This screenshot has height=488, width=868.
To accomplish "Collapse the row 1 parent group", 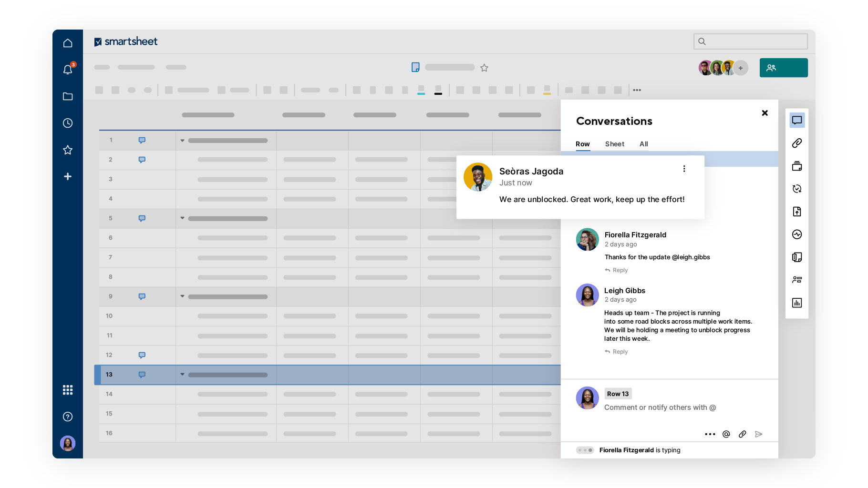I will (x=182, y=141).
